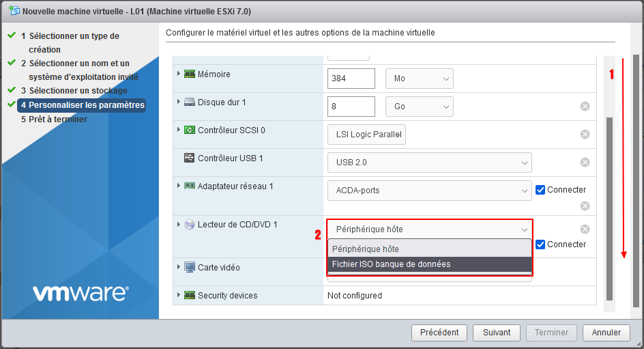Open the USB 2.0 controller type dropdown
This screenshot has width=644, height=349.
[x=429, y=163]
